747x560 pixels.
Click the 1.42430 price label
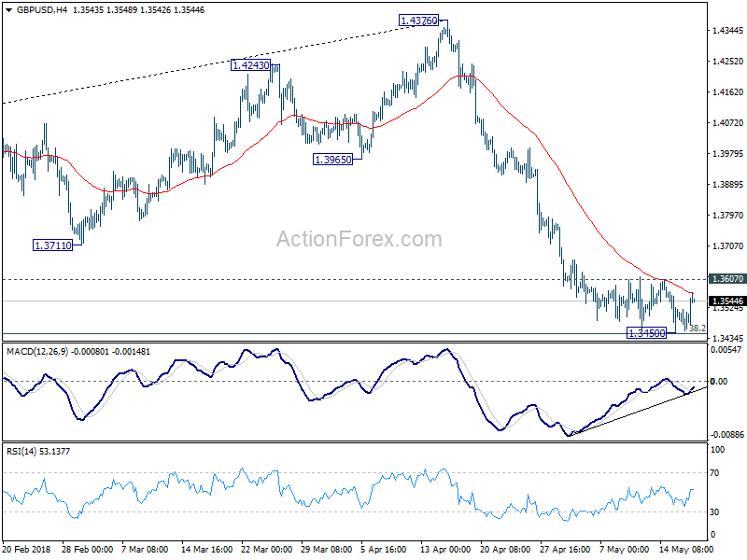pyautogui.click(x=250, y=64)
